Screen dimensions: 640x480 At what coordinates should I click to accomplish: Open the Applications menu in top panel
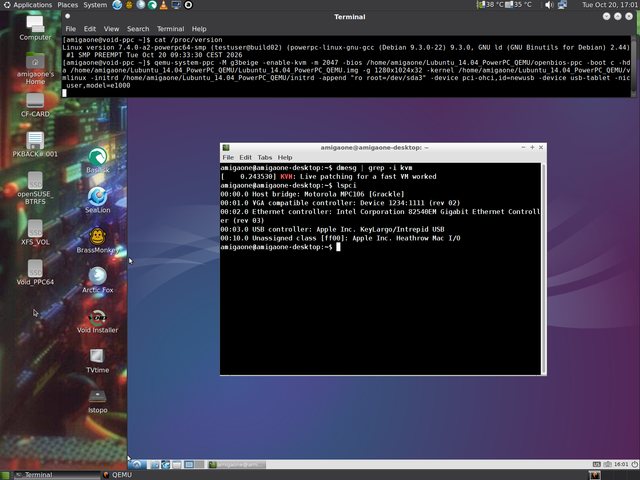tap(28, 5)
